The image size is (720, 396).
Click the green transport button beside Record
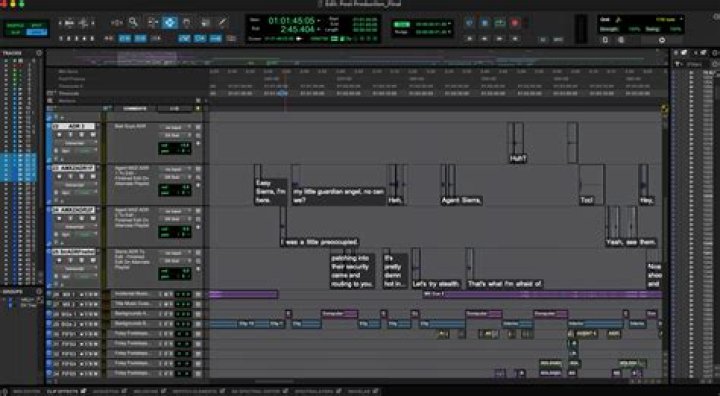pos(500,23)
